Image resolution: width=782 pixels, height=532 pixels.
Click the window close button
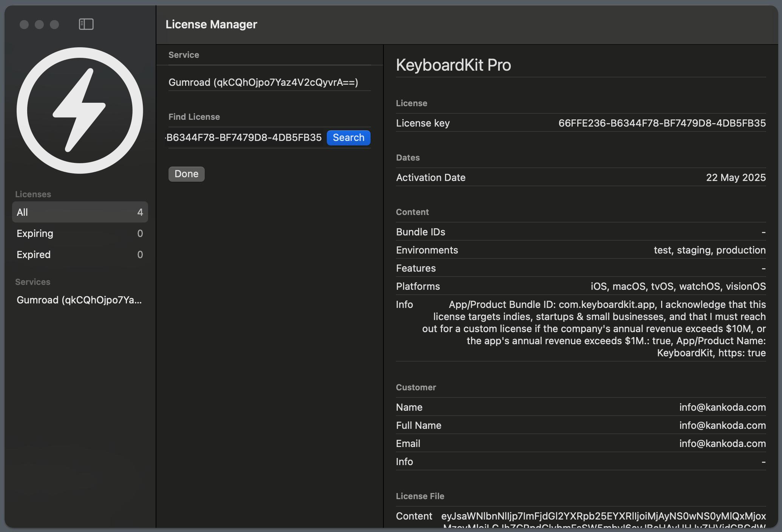point(24,25)
